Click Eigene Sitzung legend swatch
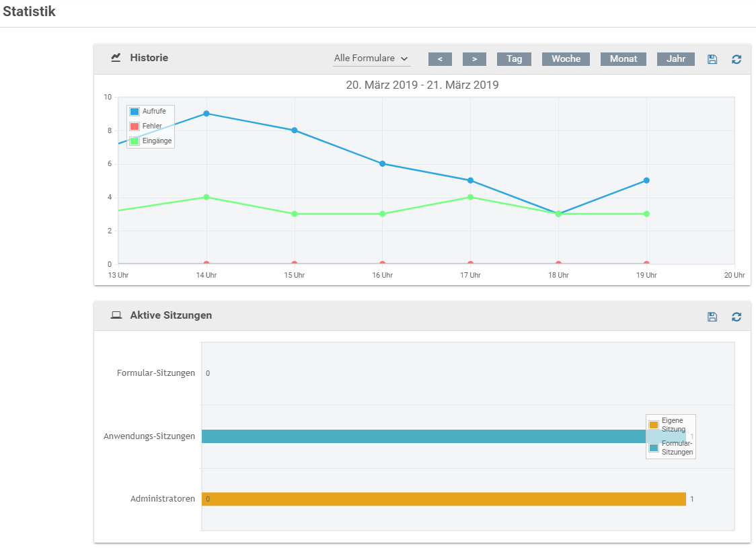 653,425
